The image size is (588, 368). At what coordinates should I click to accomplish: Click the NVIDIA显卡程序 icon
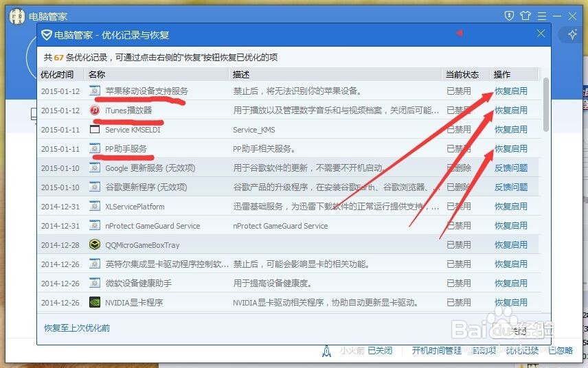(95, 302)
